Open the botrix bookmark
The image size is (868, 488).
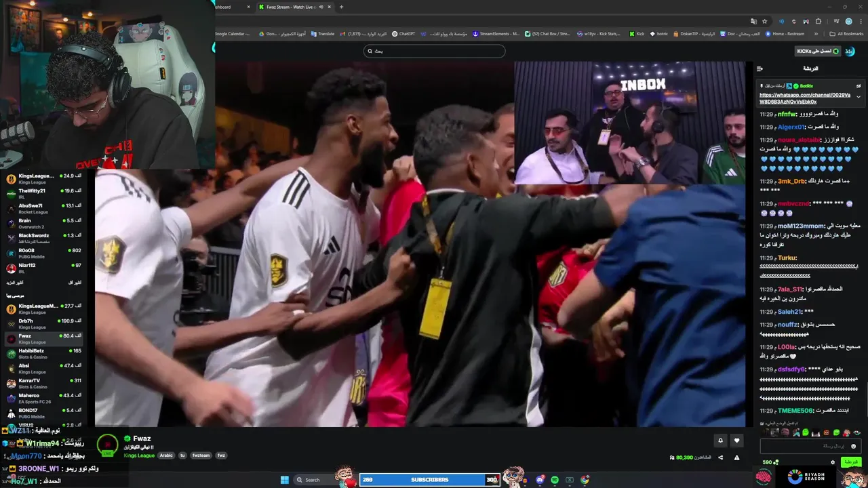coord(659,33)
